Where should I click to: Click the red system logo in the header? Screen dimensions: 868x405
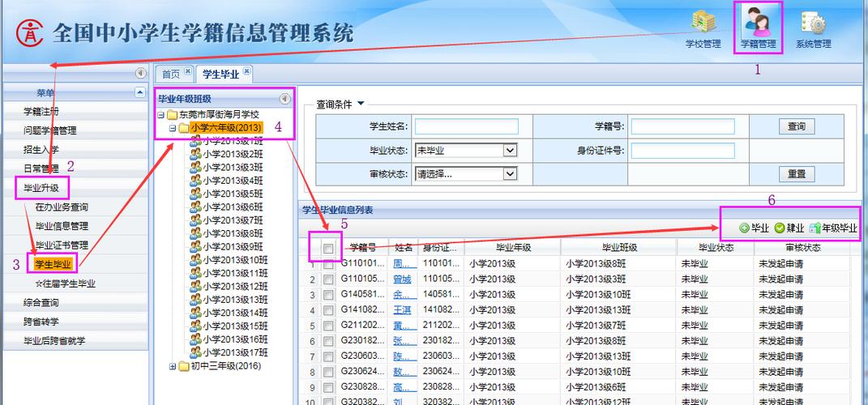pos(30,34)
